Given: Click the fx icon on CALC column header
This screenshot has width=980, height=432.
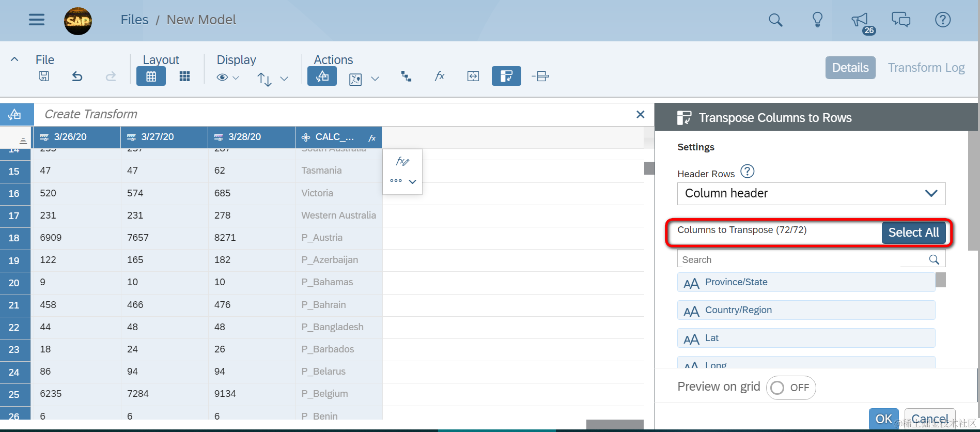Looking at the screenshot, I should 372,138.
